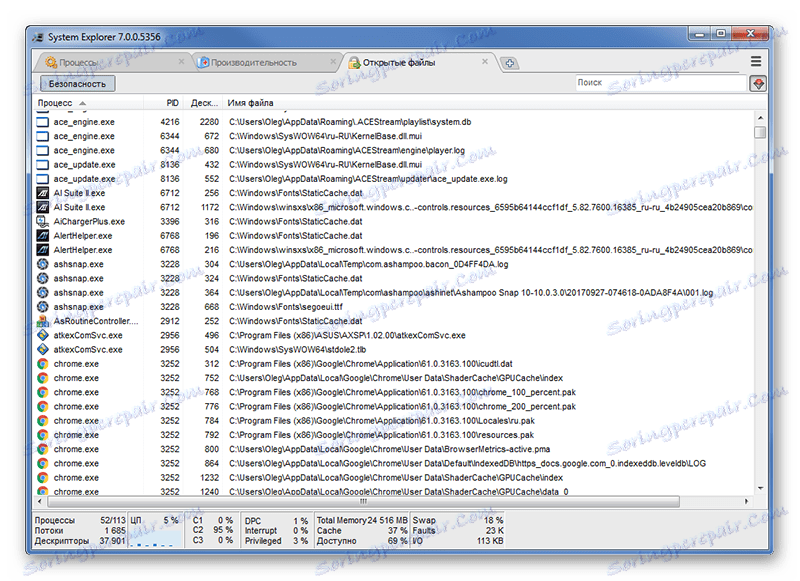Viewport: 800px width, 581px height.
Task: Select chrome_200_percent.pak file path
Action: 403,407
